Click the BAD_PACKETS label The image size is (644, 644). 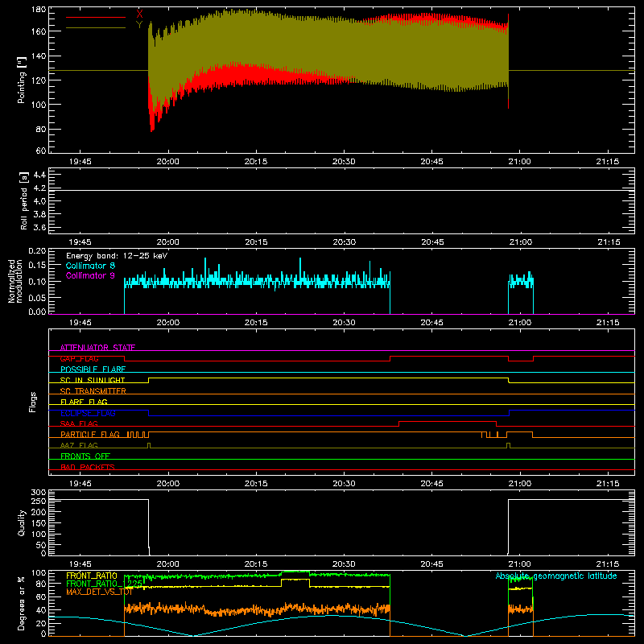(x=88, y=467)
